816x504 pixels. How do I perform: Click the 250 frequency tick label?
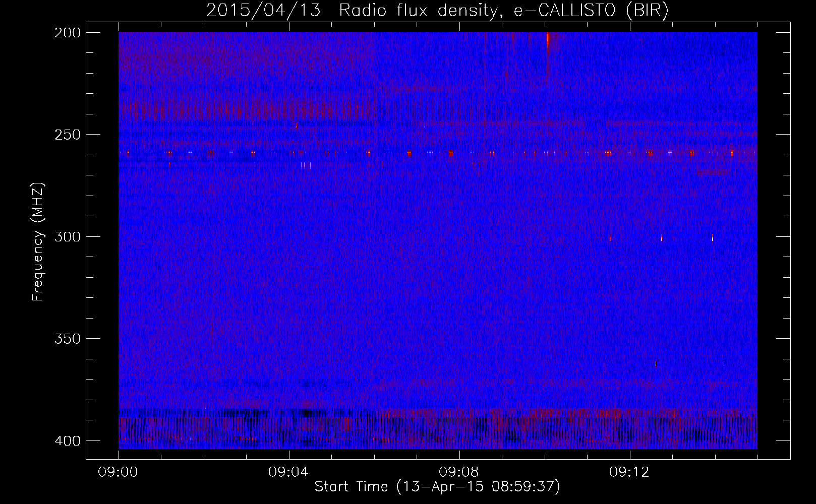68,135
